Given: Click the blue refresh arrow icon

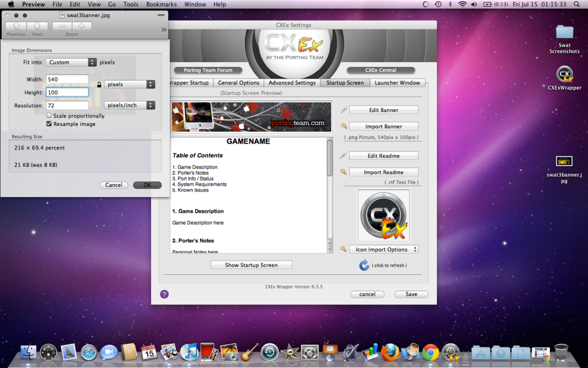Looking at the screenshot, I should (363, 265).
